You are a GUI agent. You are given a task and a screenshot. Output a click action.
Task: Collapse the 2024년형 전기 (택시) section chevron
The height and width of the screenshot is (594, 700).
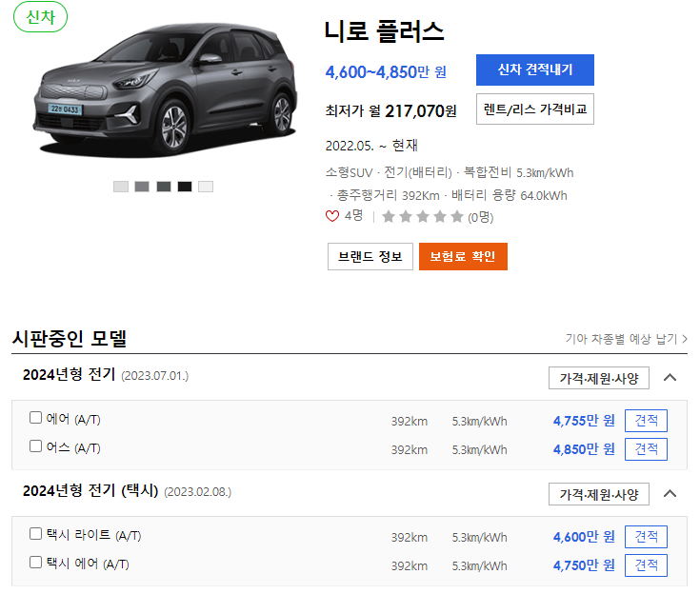tap(670, 494)
